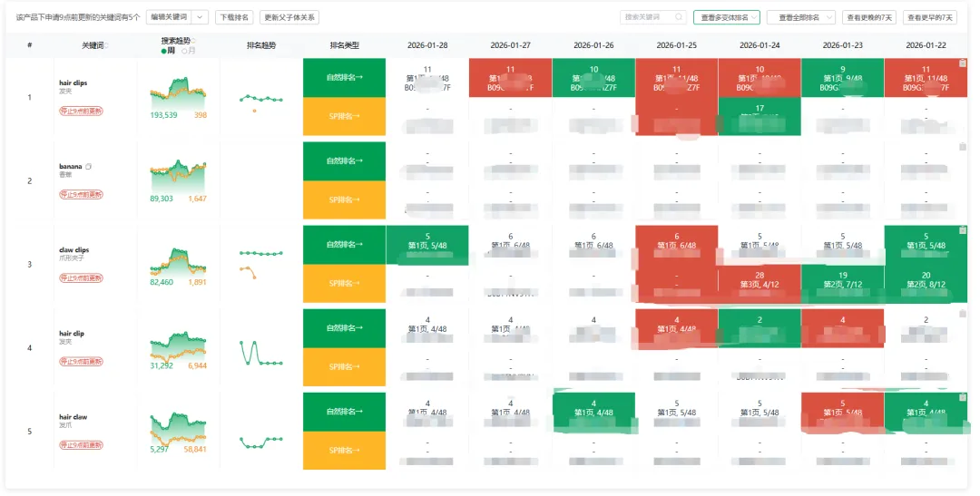Viewport: 980px width, 496px height.
Task: Click the hair clips keyword name
Action: tap(73, 83)
